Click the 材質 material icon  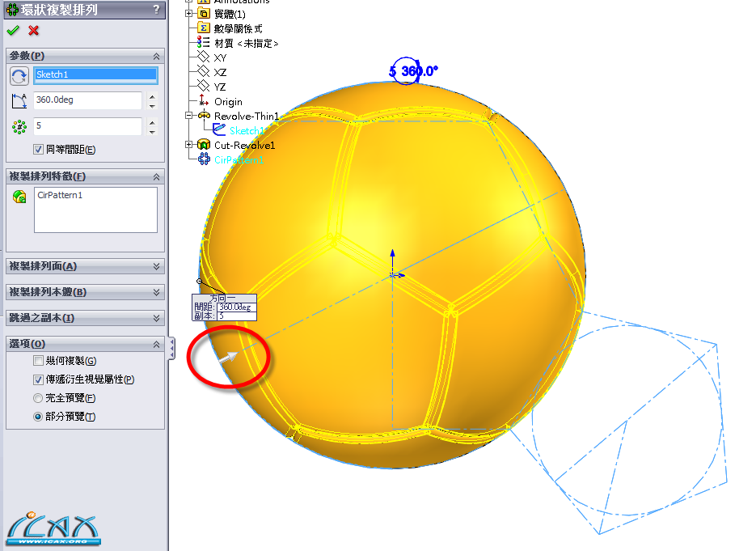tap(204, 42)
